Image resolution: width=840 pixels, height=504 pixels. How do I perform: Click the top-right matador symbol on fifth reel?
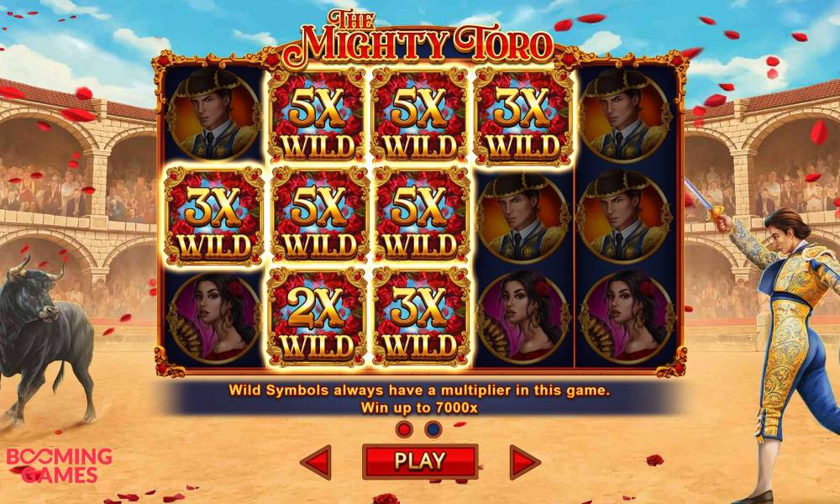tap(625, 116)
